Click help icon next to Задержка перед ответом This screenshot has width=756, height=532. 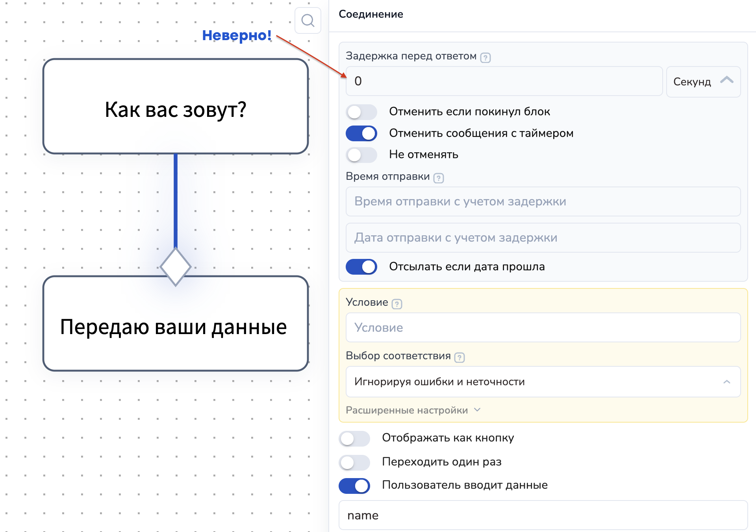[485, 58]
